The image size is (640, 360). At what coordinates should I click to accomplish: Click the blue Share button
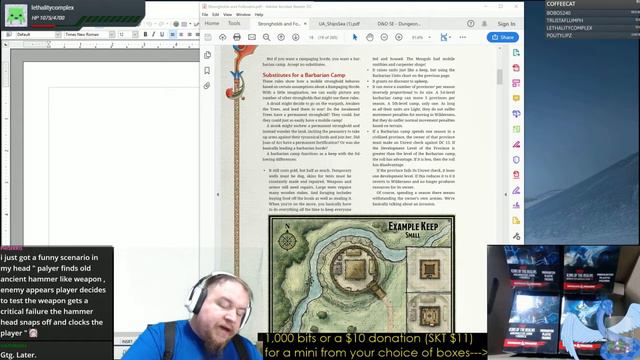point(502,37)
